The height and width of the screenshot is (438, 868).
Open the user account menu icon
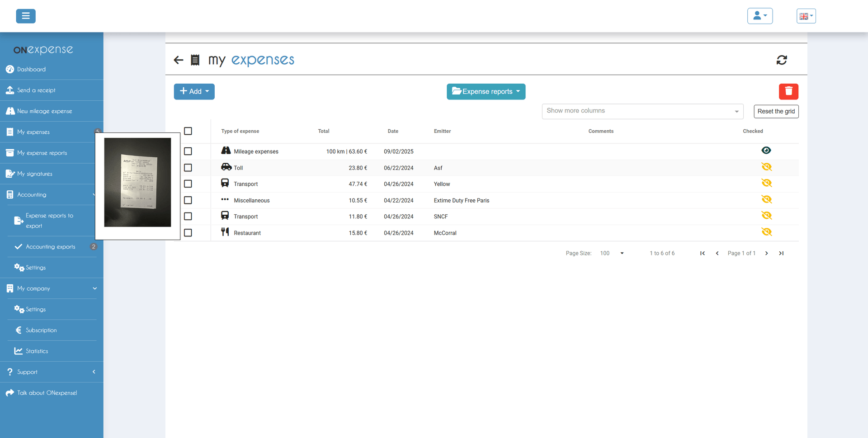point(759,16)
